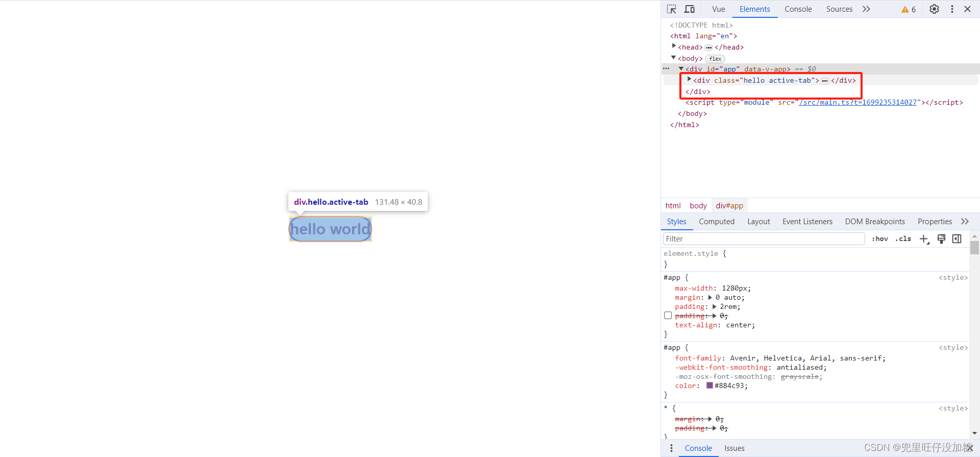Click the font-family #app rule style source link
The height and width of the screenshot is (457, 980).
point(953,347)
